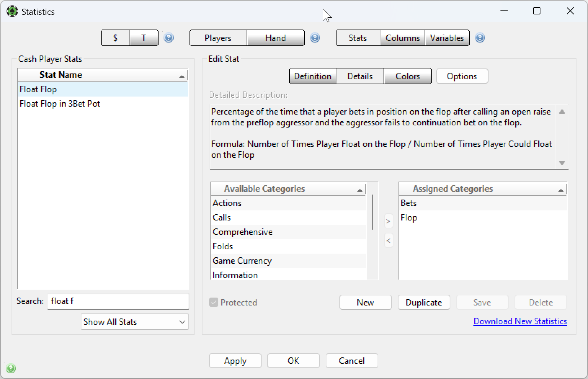Screen dimensions: 588x379
Task: Select Flop in Assigned Categories
Action: pyautogui.click(x=483, y=218)
